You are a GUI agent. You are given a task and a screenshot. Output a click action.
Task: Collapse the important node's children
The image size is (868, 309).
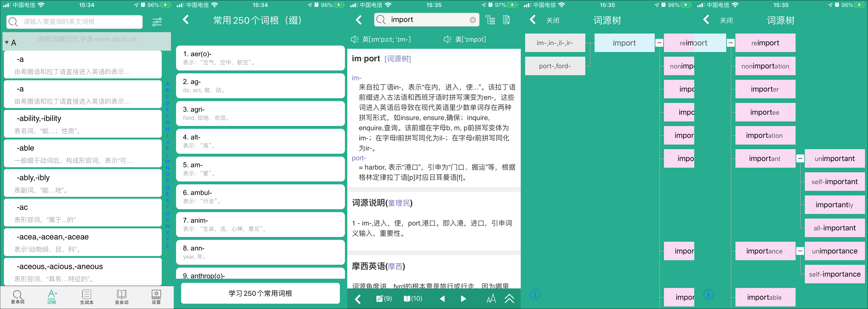coord(800,159)
